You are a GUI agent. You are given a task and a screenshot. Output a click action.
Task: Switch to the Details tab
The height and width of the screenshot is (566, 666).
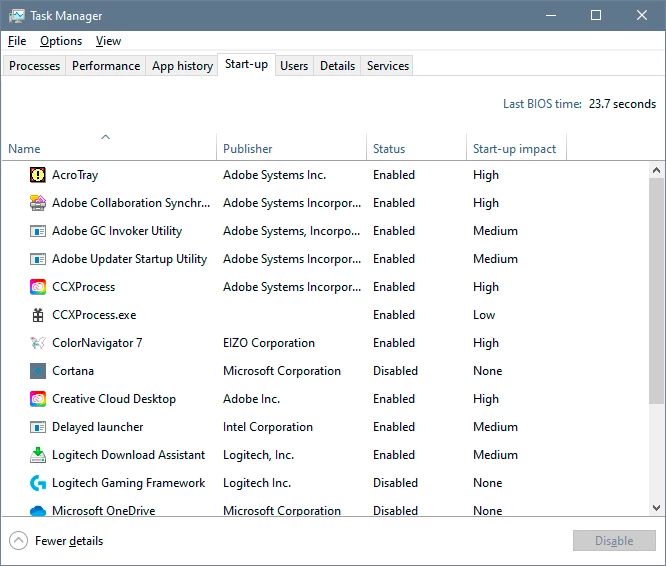(x=337, y=66)
